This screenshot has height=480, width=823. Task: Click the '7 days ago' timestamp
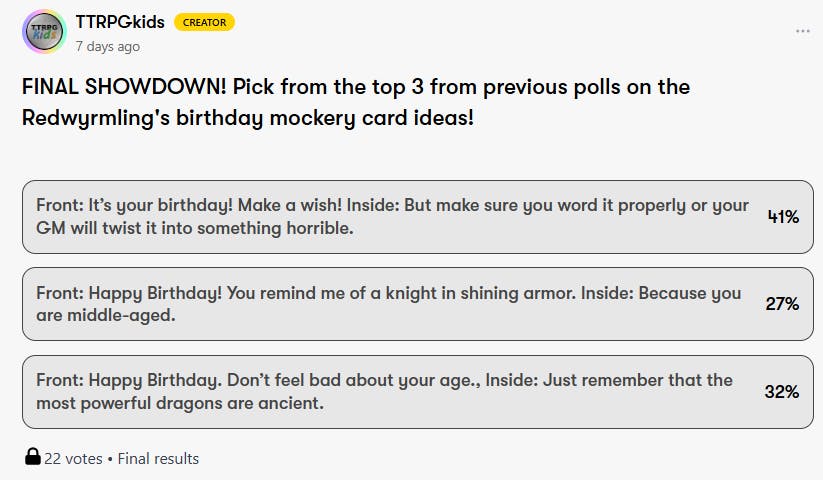(x=108, y=46)
